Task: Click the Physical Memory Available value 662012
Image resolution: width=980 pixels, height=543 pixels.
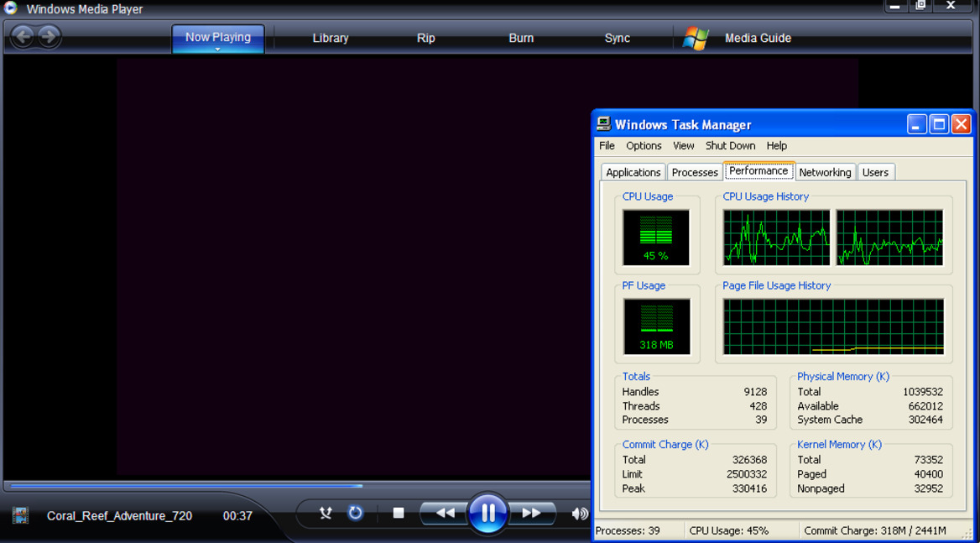Action: tap(925, 406)
